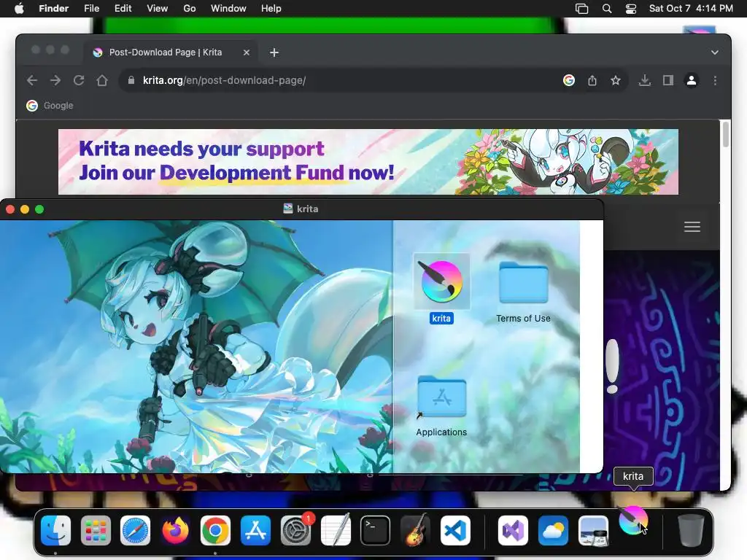Close the Post-Download Page tab

[x=247, y=52]
